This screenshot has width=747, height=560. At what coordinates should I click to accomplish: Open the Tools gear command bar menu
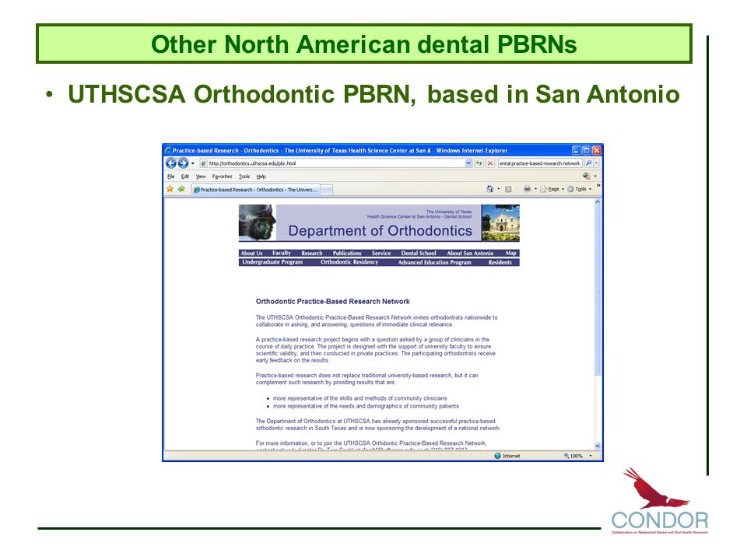(x=579, y=189)
